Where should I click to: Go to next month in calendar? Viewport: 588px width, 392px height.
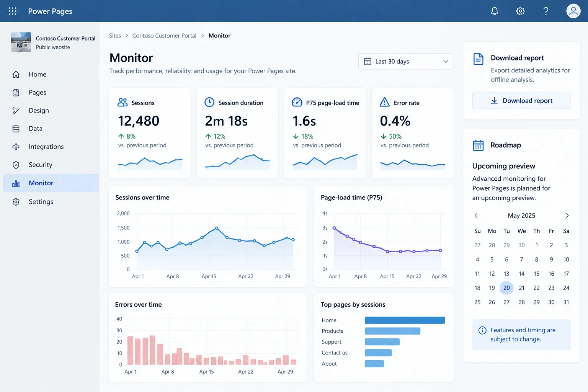pos(567,216)
